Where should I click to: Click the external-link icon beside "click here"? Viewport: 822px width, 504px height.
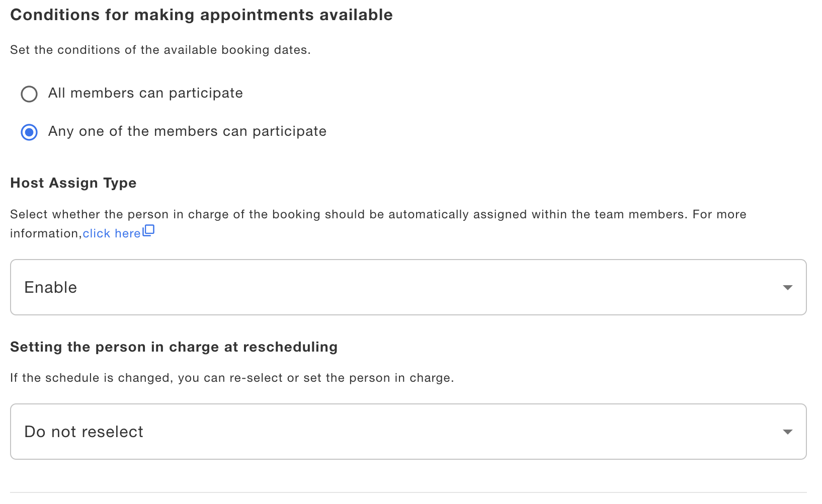pos(148,231)
